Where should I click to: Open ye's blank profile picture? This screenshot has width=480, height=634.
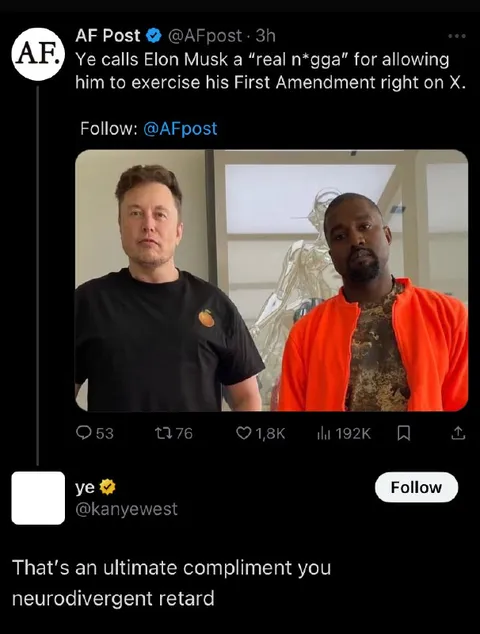pos(38,498)
